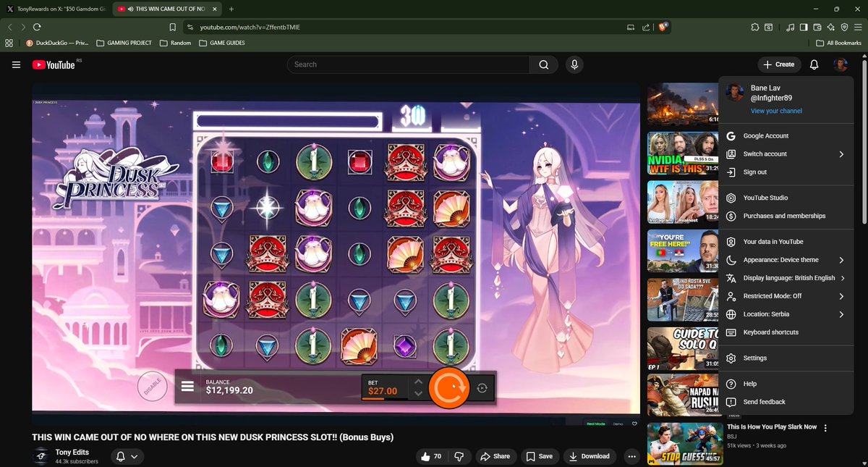
Task: Open Keyboard shortcuts
Action: point(786,332)
